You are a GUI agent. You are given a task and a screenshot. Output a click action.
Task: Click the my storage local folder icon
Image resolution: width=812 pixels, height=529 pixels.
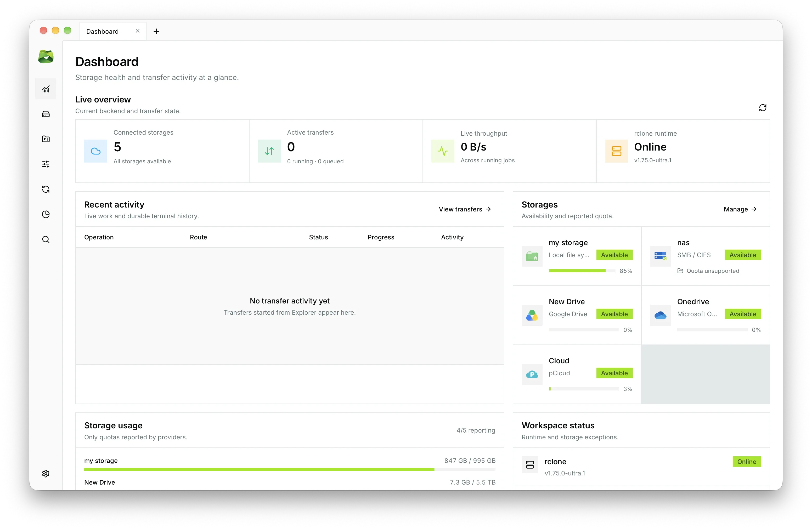pyautogui.click(x=532, y=256)
